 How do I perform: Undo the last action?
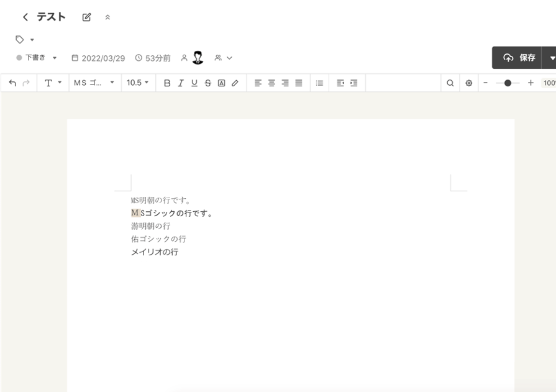[x=12, y=83]
